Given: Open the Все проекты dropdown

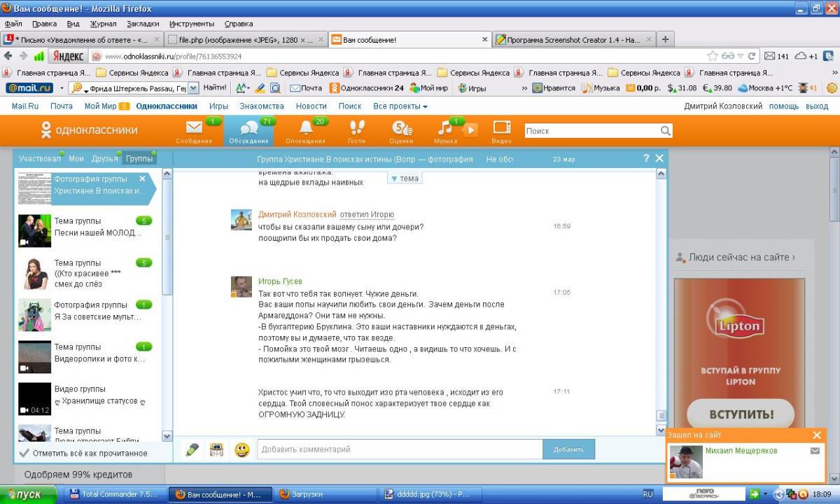Looking at the screenshot, I should tap(400, 106).
